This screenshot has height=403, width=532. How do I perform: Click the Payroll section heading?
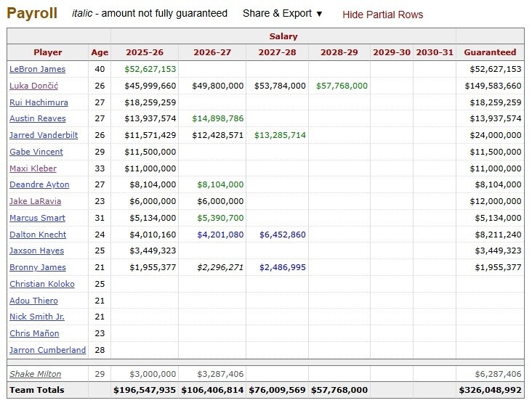click(x=32, y=13)
